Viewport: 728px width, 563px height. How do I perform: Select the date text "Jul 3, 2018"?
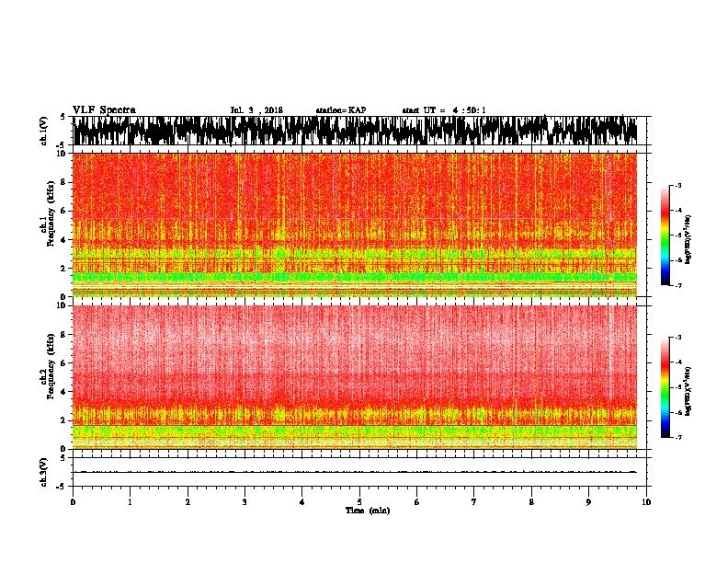point(256,110)
